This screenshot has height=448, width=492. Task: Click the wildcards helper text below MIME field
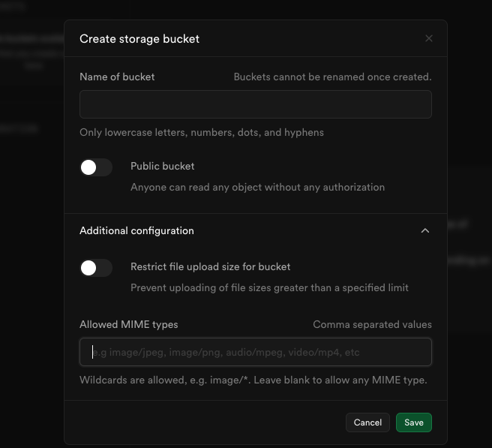tap(253, 380)
